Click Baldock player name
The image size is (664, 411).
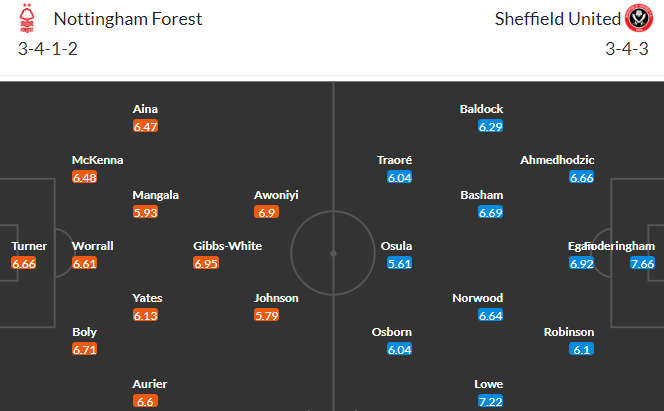(x=481, y=109)
